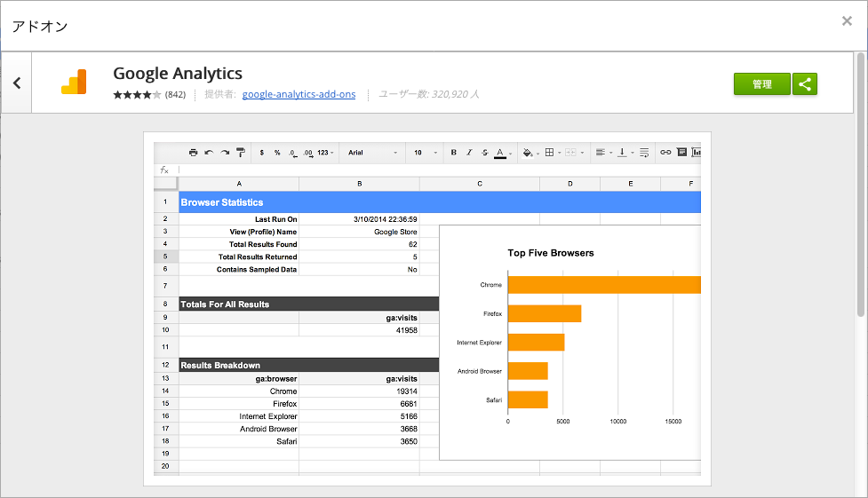
Task: Click the Total Results Found cell
Action: [x=239, y=244]
